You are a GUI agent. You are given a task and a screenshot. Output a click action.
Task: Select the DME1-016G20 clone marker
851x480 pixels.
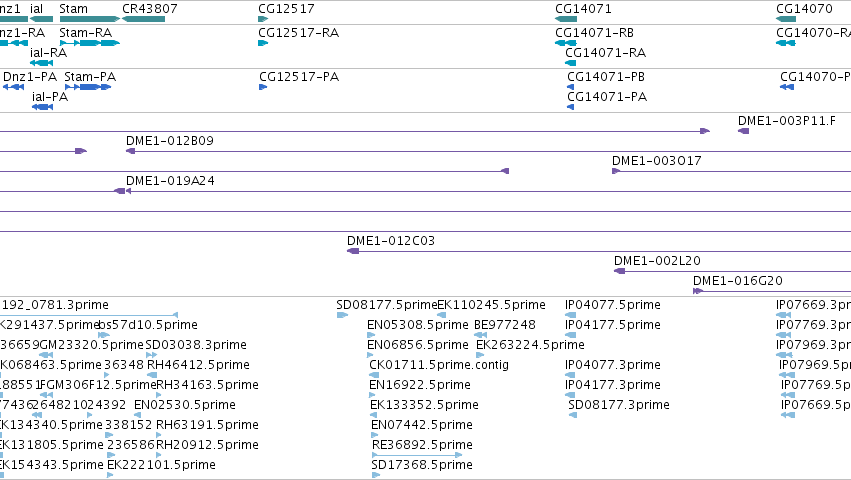[x=698, y=291]
